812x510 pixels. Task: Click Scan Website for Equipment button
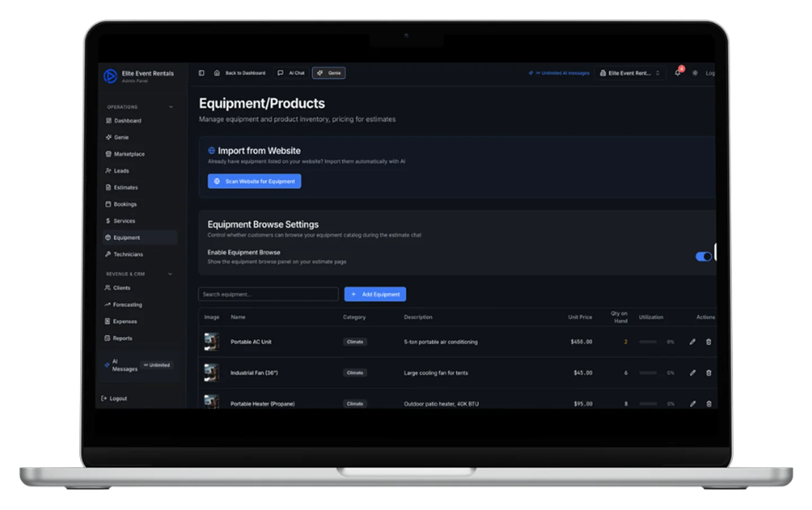click(254, 181)
